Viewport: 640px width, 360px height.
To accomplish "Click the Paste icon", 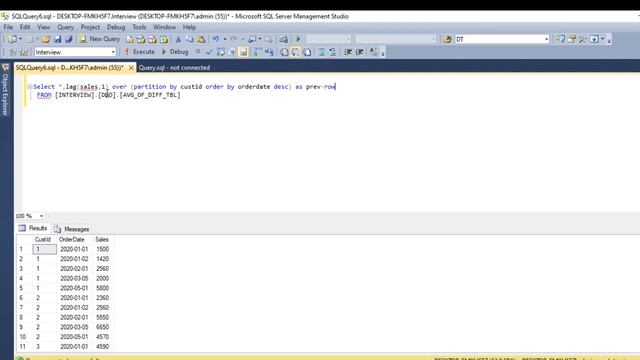I will tap(201, 39).
